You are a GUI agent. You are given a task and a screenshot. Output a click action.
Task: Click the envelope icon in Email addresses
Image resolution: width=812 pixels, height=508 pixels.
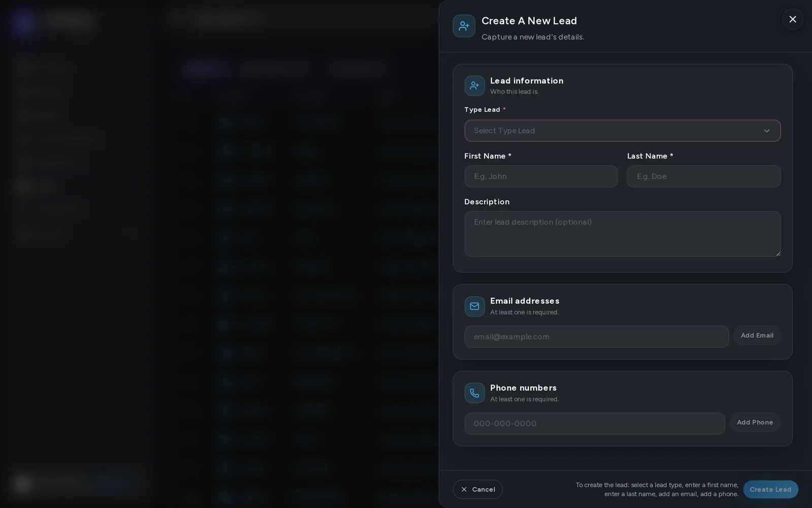click(475, 306)
